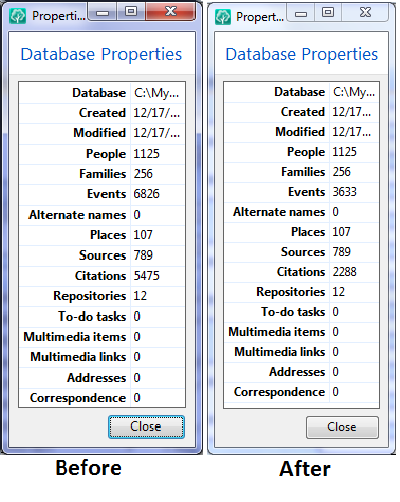Click Multimedia links label in After window

(x=280, y=352)
